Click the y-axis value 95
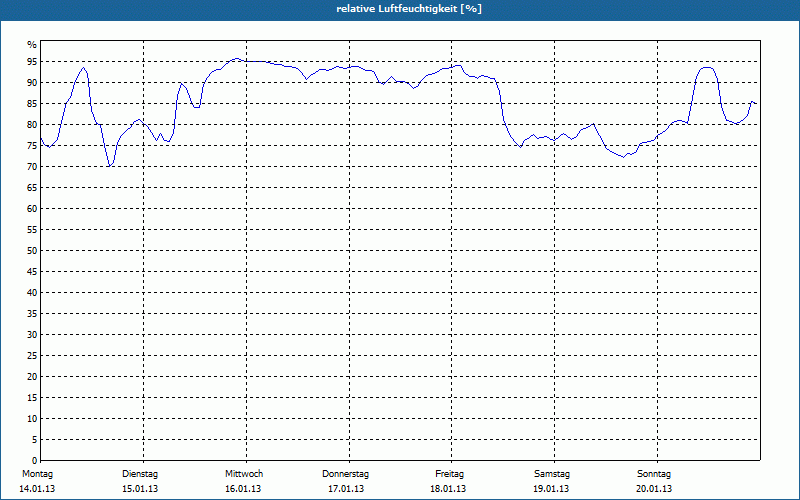The image size is (800, 500). coord(32,62)
